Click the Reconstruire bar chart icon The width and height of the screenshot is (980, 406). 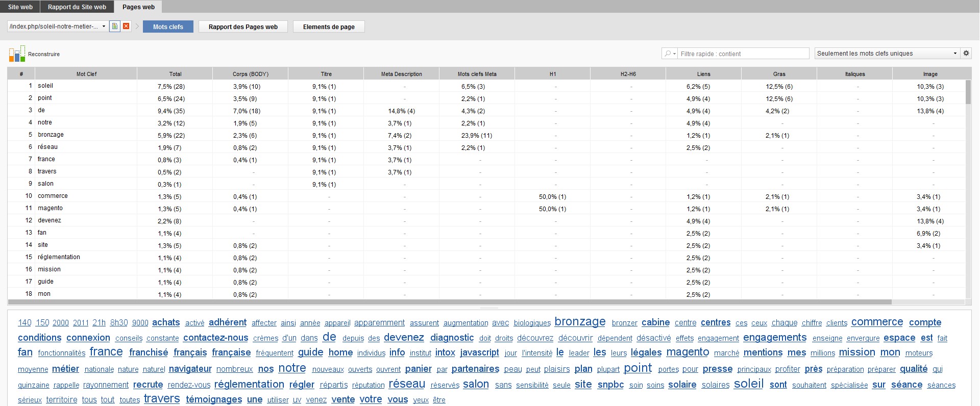(17, 54)
